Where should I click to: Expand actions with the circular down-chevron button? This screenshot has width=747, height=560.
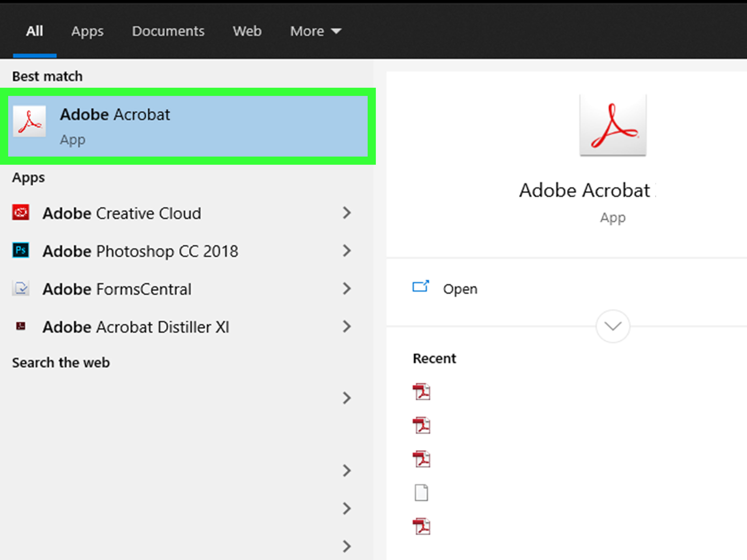(x=613, y=326)
